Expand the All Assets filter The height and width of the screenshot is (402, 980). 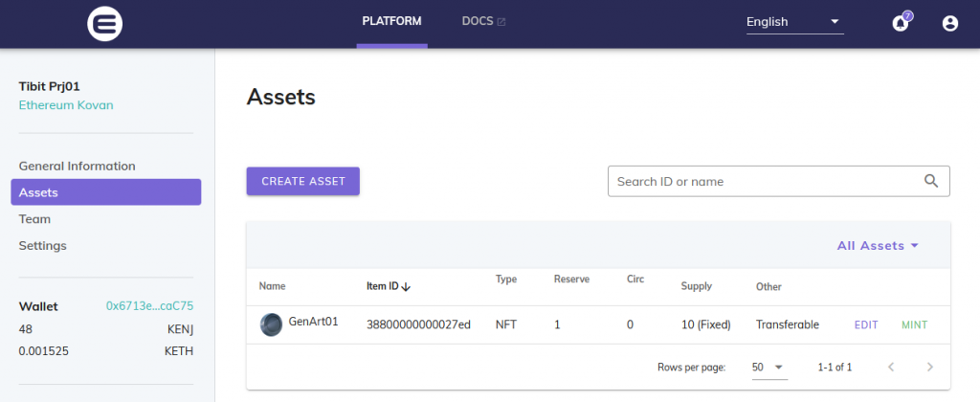pos(878,246)
